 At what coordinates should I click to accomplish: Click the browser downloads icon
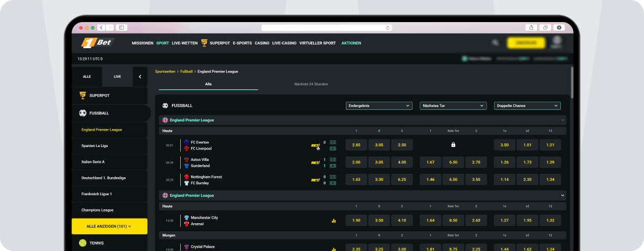[559, 27]
